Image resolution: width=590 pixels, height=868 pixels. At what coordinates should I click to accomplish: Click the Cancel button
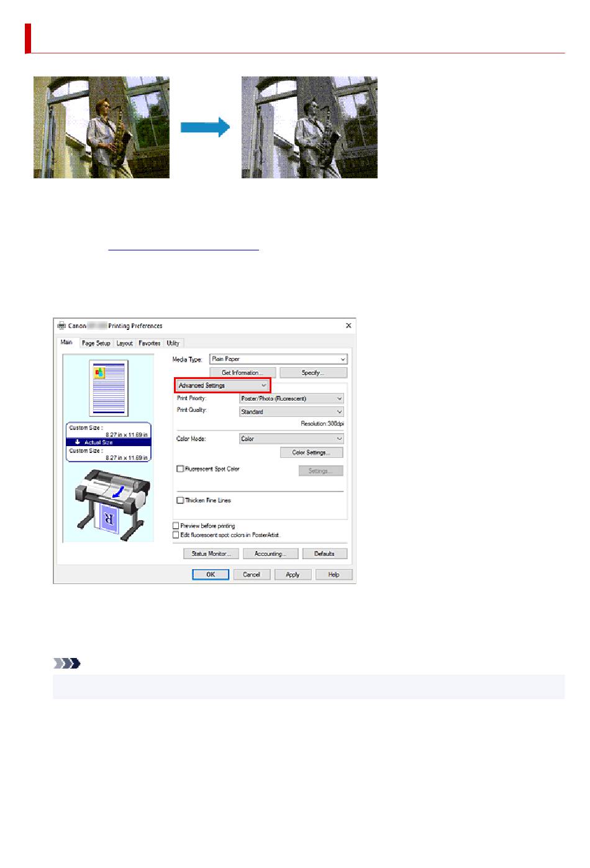tap(252, 575)
